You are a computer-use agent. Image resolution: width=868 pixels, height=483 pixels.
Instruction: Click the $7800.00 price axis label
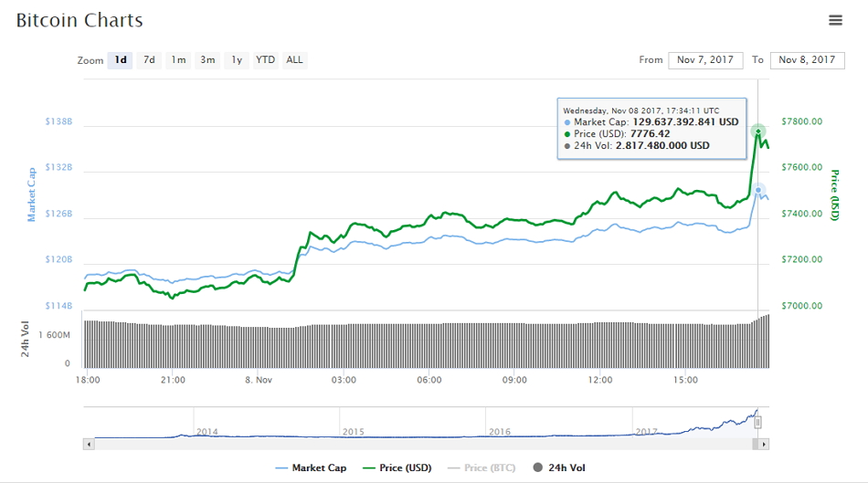tap(801, 121)
